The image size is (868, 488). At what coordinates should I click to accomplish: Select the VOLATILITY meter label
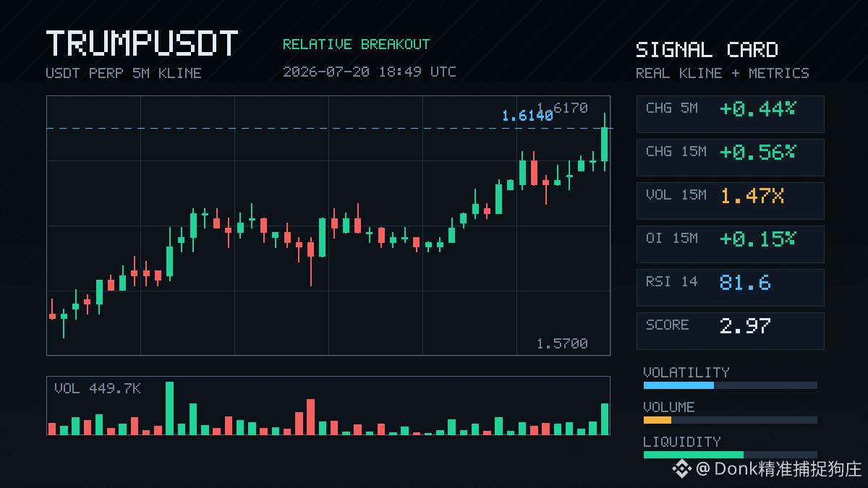(686, 372)
